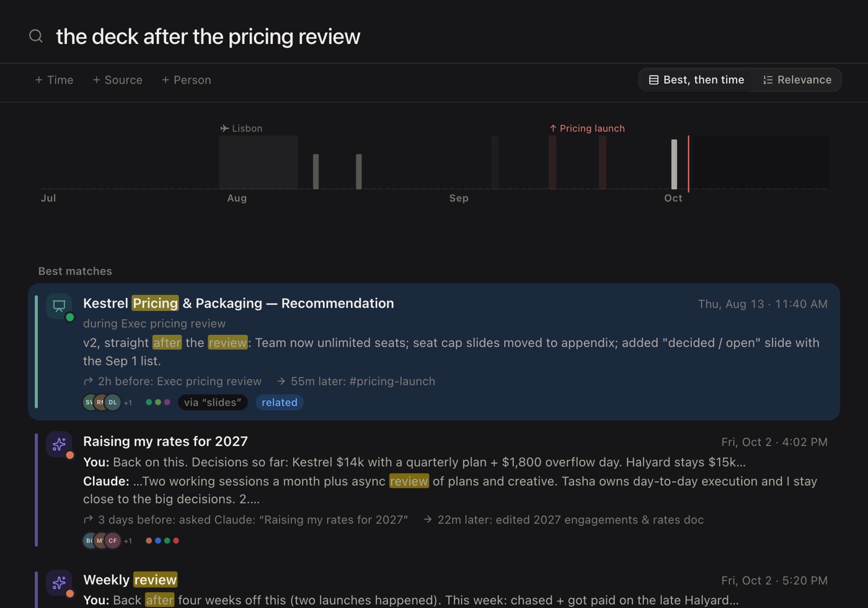Screen dimensions: 868x608
Task: Click the 'Fri, Oct 2 · 4:02 PM' timestamp
Action: point(774,442)
